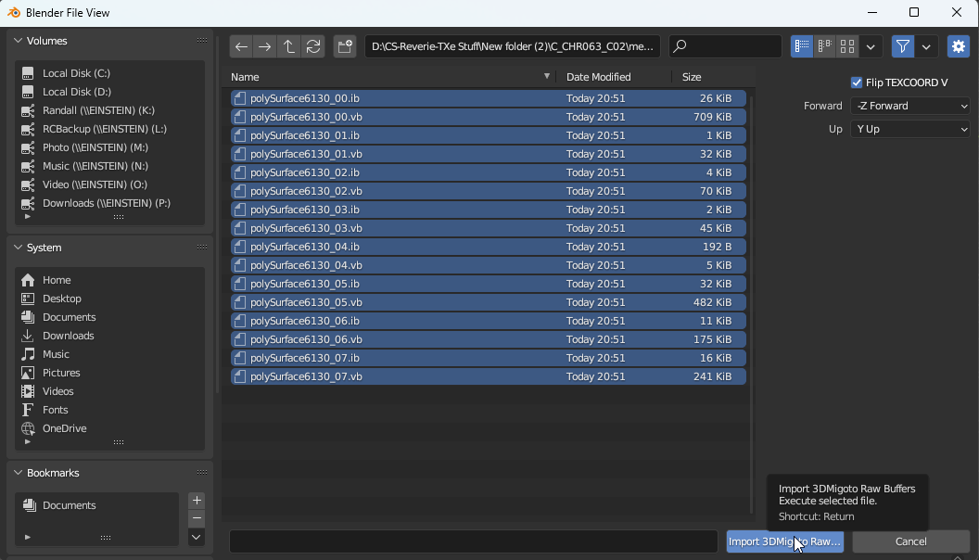The image size is (979, 560).
Task: Open display settings dropdown arrow
Action: 871,46
